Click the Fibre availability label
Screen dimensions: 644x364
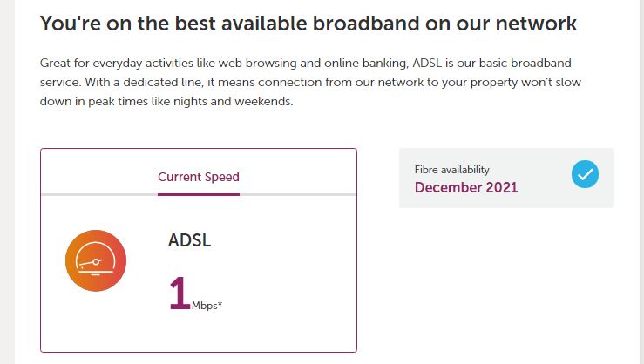pos(451,170)
